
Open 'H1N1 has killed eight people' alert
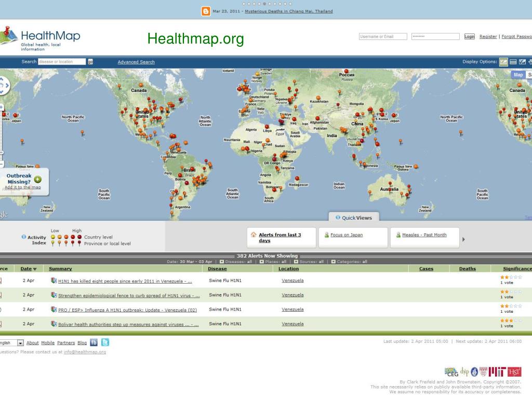click(125, 281)
